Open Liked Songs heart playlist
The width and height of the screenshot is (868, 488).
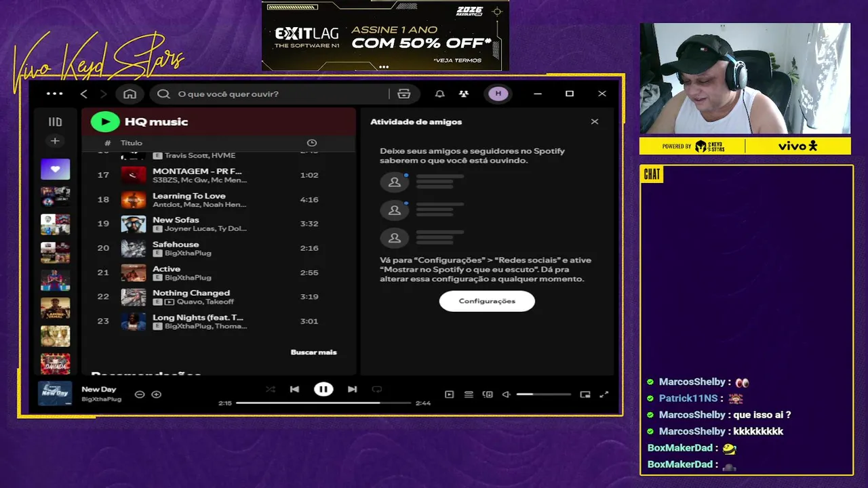click(x=55, y=169)
